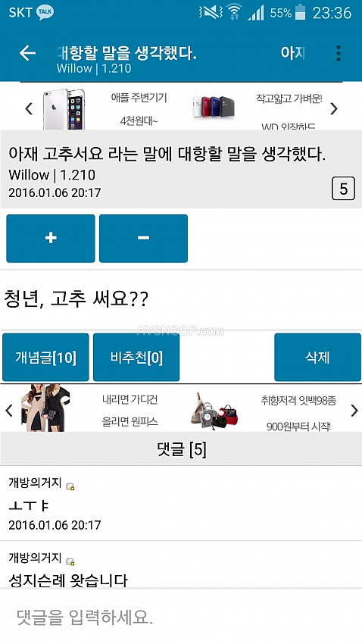Click the 비추천[0] downvote button

pos(136,358)
